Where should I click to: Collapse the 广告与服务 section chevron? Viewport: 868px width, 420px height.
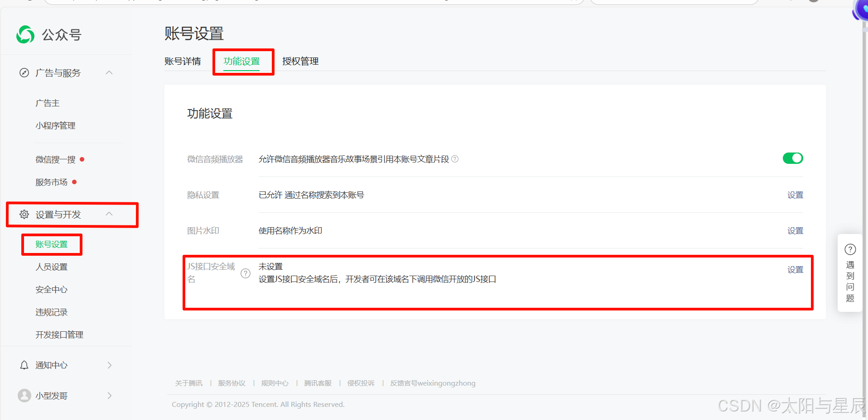click(x=109, y=73)
